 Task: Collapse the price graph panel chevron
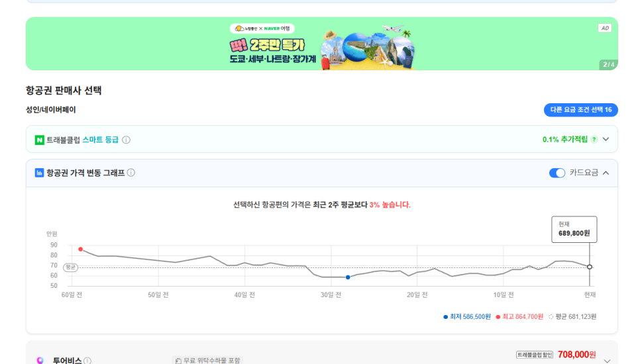pyautogui.click(x=606, y=173)
